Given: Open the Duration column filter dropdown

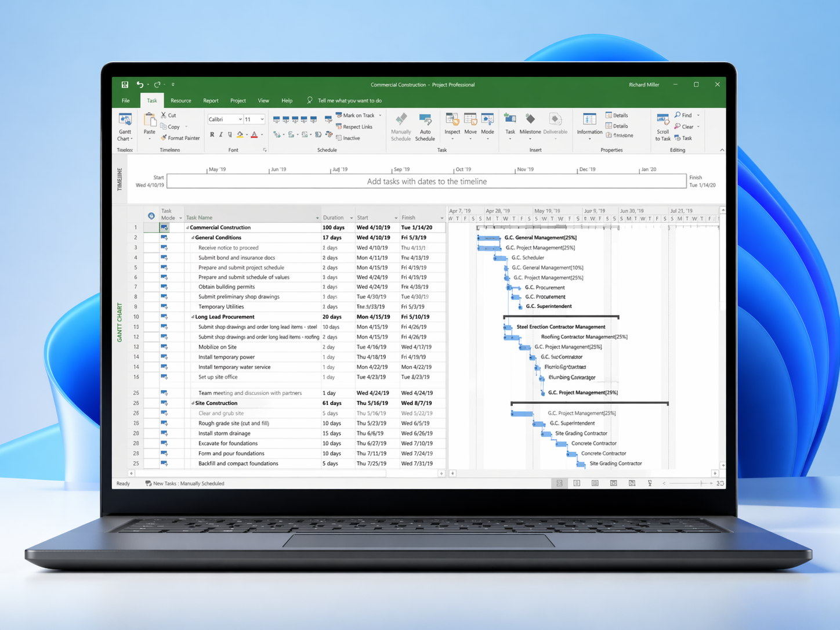Looking at the screenshot, I should pyautogui.click(x=351, y=218).
